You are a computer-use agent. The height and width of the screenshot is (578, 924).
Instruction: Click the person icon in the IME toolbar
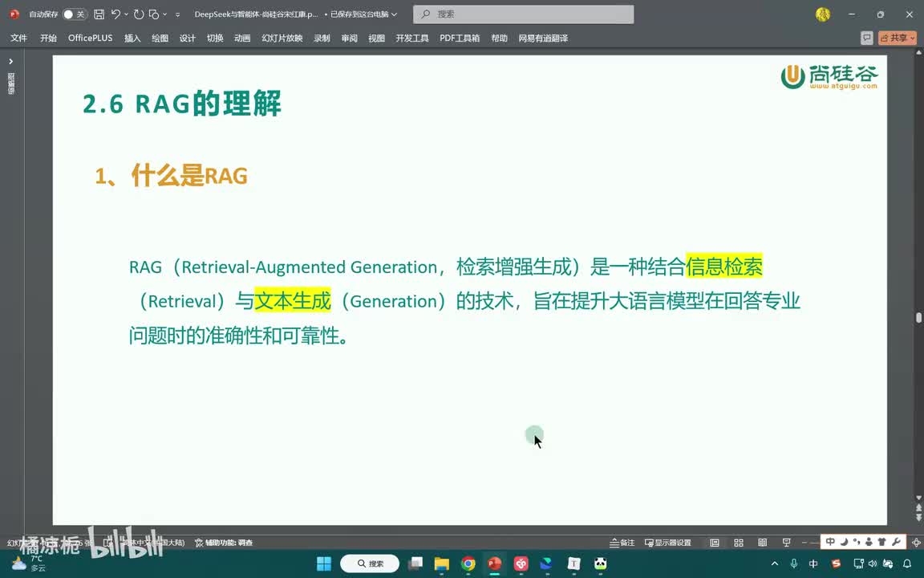coord(869,542)
